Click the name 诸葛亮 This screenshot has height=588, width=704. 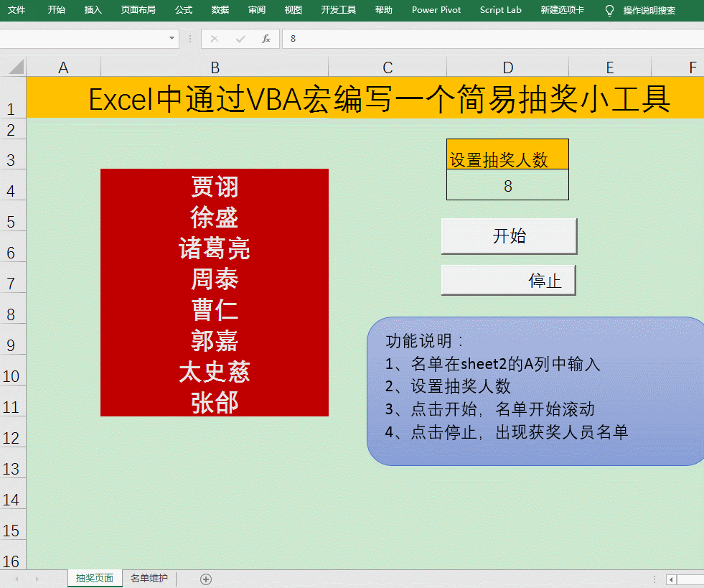click(x=215, y=248)
